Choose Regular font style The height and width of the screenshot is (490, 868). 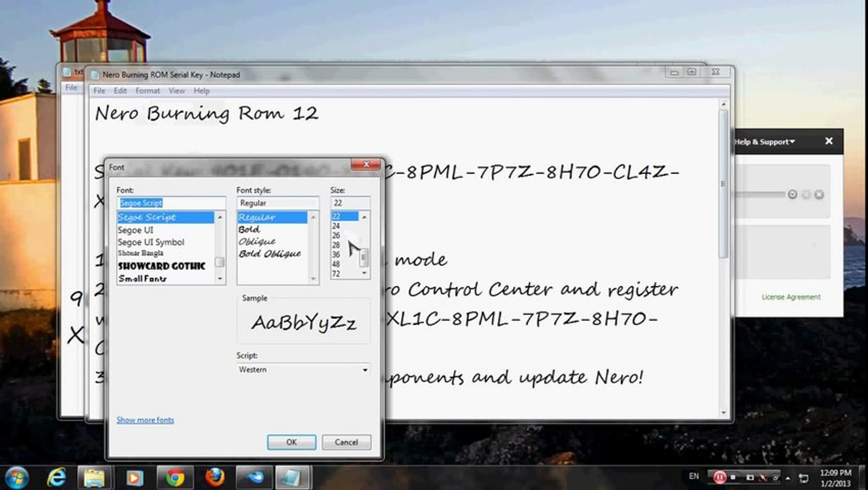(272, 217)
